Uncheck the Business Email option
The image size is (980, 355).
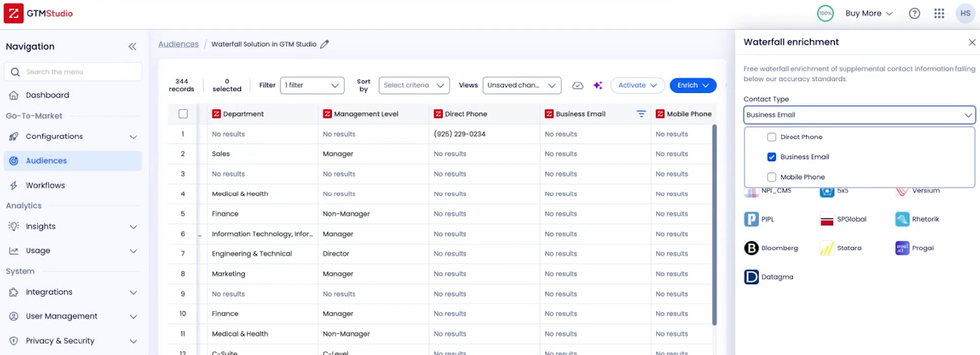(772, 157)
